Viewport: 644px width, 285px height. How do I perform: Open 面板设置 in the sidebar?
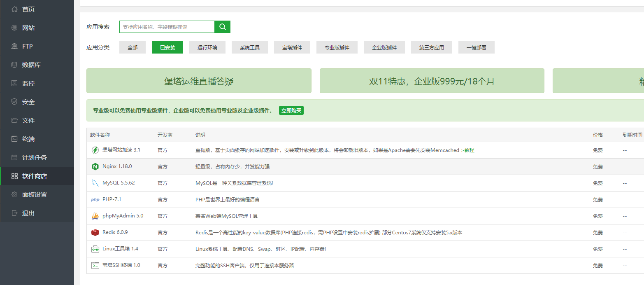[37, 194]
